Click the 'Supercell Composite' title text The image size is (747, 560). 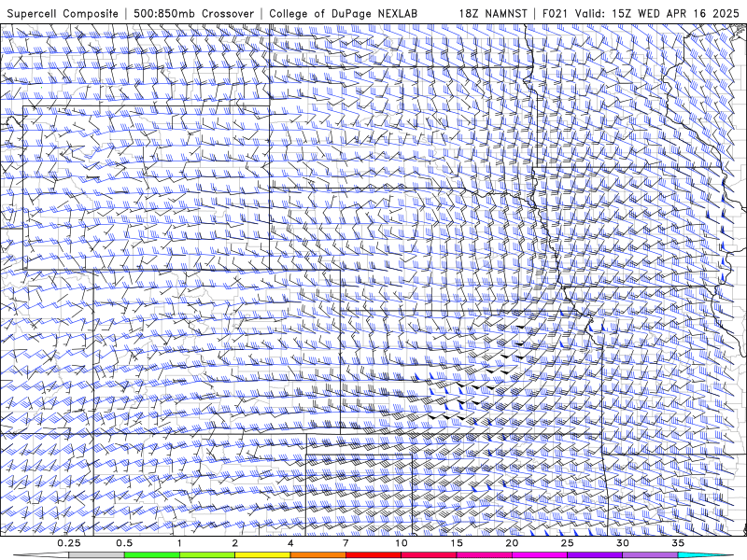pos(63,14)
